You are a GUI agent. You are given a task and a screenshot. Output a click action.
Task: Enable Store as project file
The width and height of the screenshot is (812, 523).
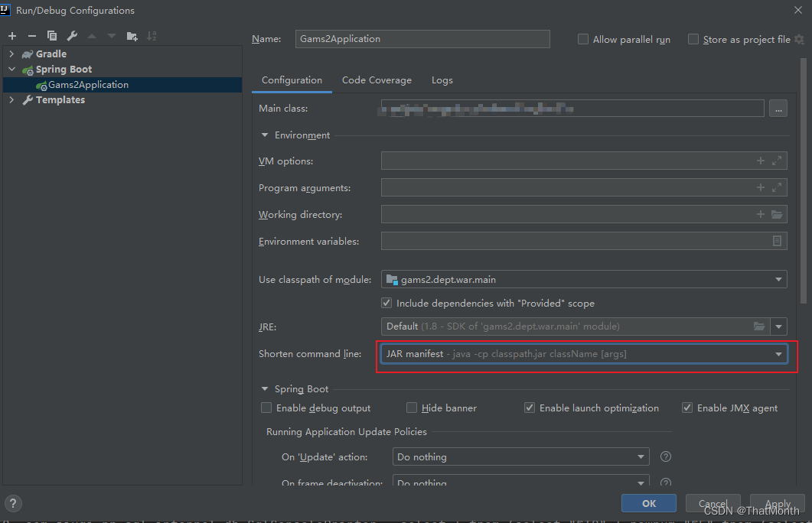693,39
